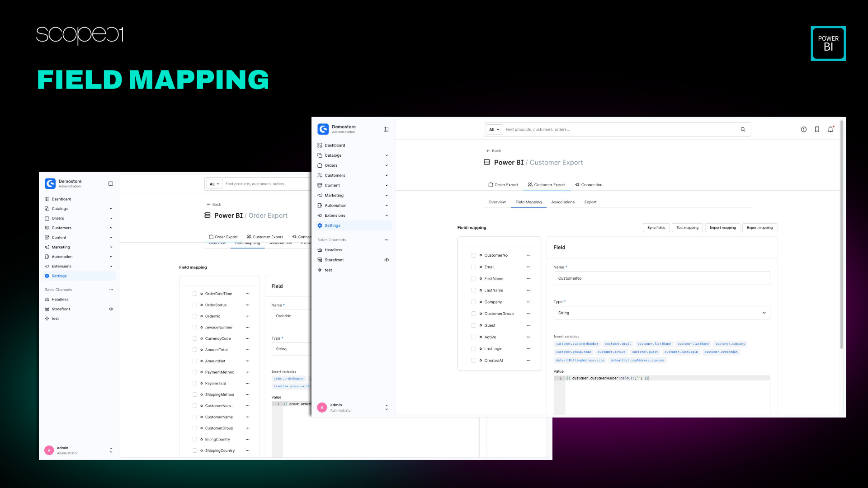Check the FirstName field checkbox
Screen dimensions: 868x488
click(x=473, y=279)
